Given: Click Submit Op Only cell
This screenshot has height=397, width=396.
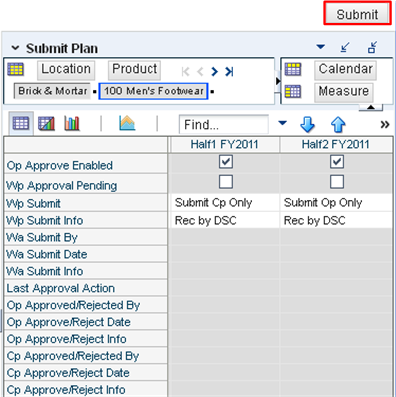Looking at the screenshot, I should 336,203.
